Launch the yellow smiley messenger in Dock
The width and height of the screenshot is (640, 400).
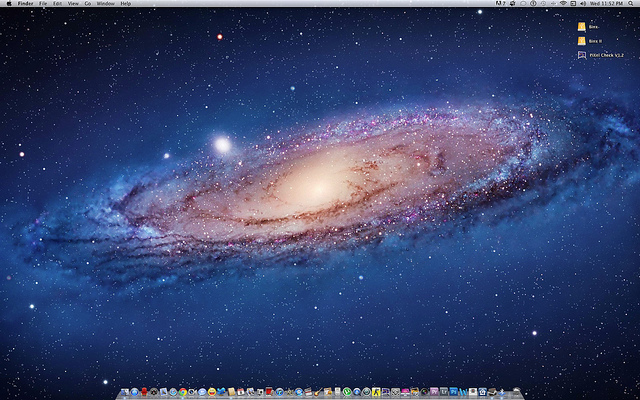[212, 392]
